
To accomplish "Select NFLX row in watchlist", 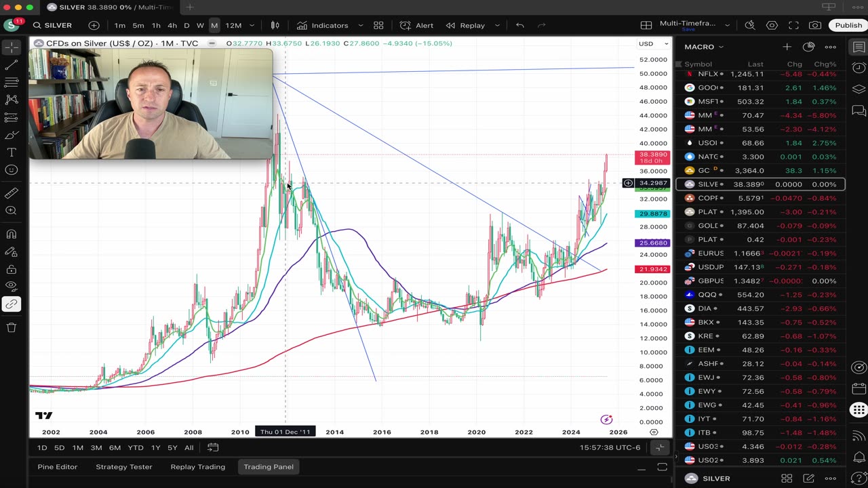I will pos(761,74).
